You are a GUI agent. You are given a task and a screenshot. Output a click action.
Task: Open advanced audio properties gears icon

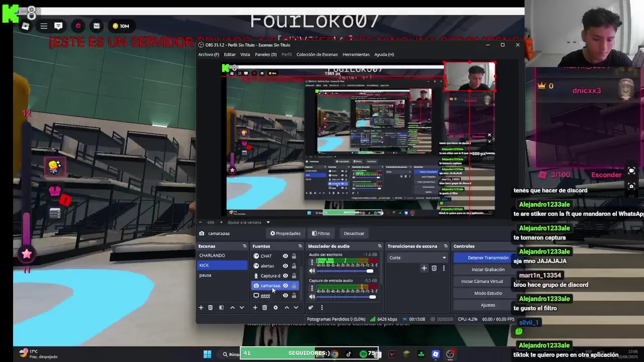click(310, 308)
